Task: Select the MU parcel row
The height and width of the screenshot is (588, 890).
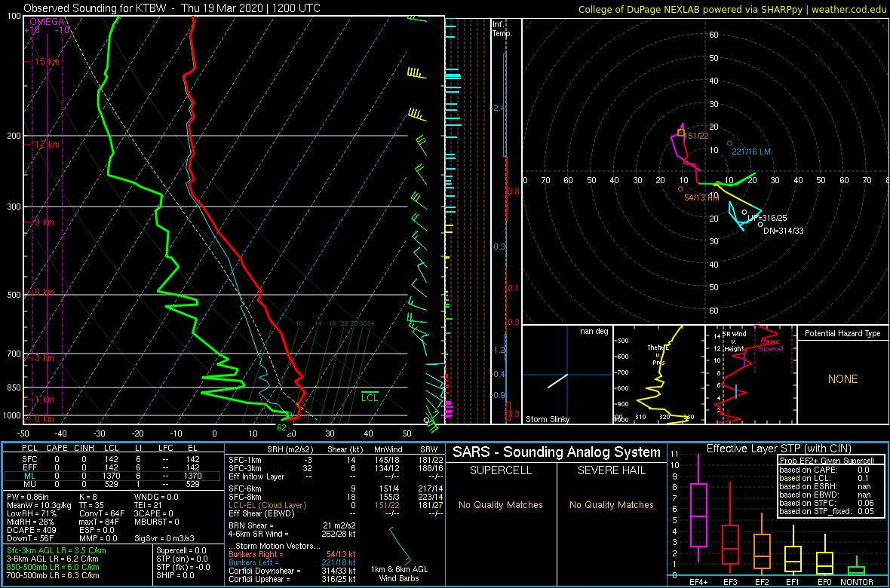Action: click(x=112, y=485)
